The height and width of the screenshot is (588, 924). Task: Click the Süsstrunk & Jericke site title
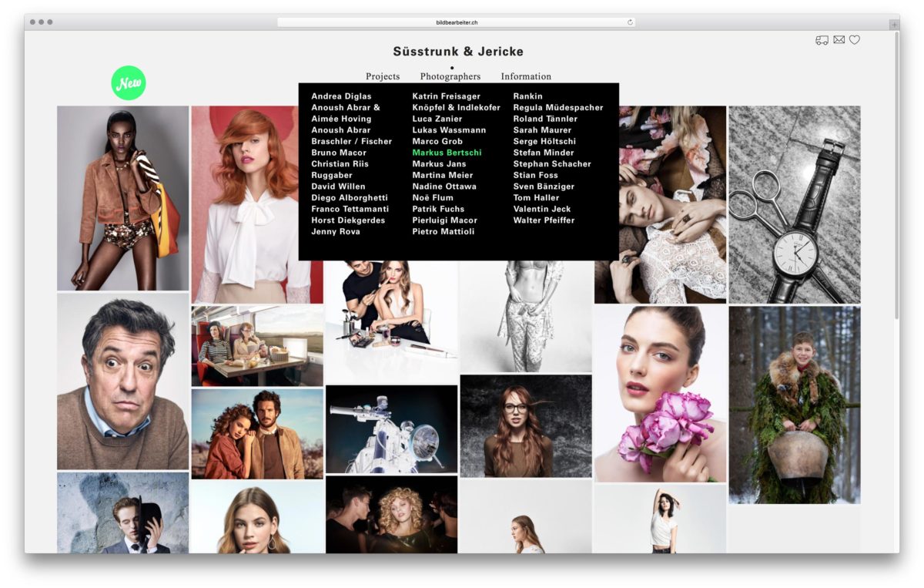pyautogui.click(x=458, y=52)
